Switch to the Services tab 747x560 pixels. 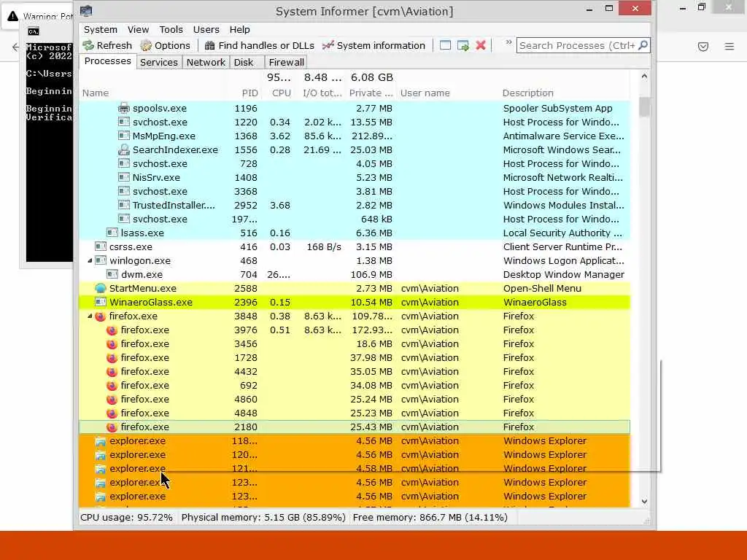tap(158, 63)
